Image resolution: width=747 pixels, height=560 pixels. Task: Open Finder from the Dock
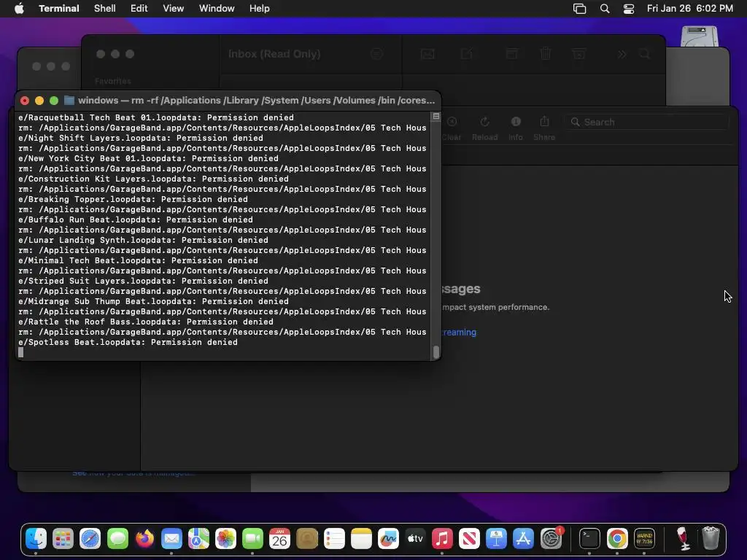pos(36,539)
